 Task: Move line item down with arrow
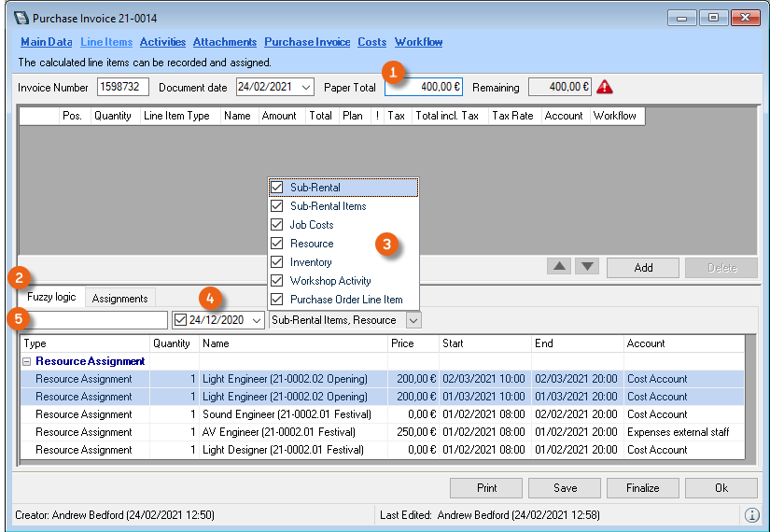(587, 267)
